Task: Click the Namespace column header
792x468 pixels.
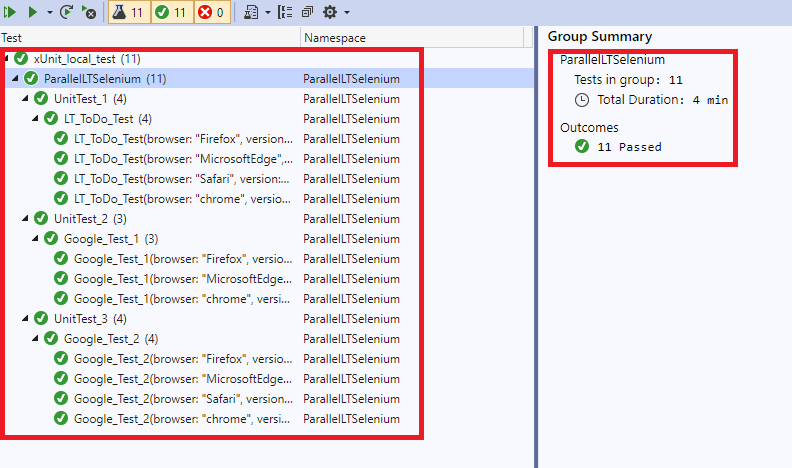Action: point(335,38)
